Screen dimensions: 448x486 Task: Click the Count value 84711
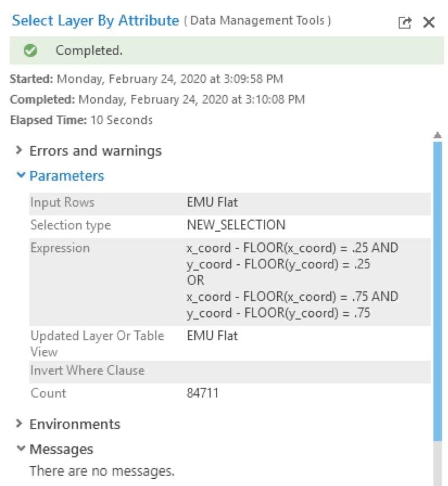point(202,393)
